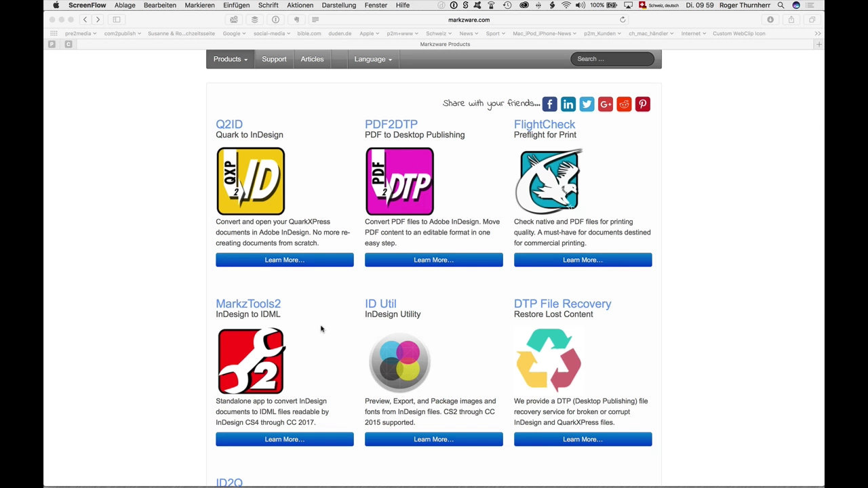The width and height of the screenshot is (868, 488).
Task: Open Mac_iPod_iPhone-News bookmarks folder
Action: coord(544,33)
